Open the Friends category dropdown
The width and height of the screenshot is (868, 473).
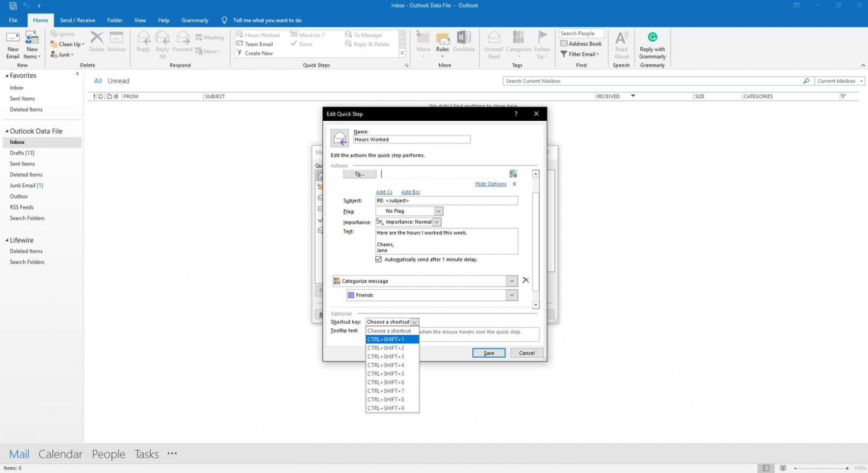click(512, 295)
